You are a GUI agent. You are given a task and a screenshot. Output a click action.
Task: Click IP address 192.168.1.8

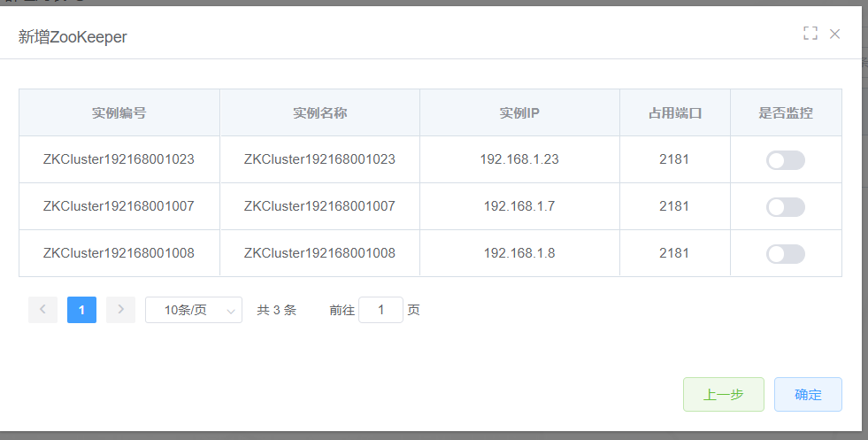519,253
